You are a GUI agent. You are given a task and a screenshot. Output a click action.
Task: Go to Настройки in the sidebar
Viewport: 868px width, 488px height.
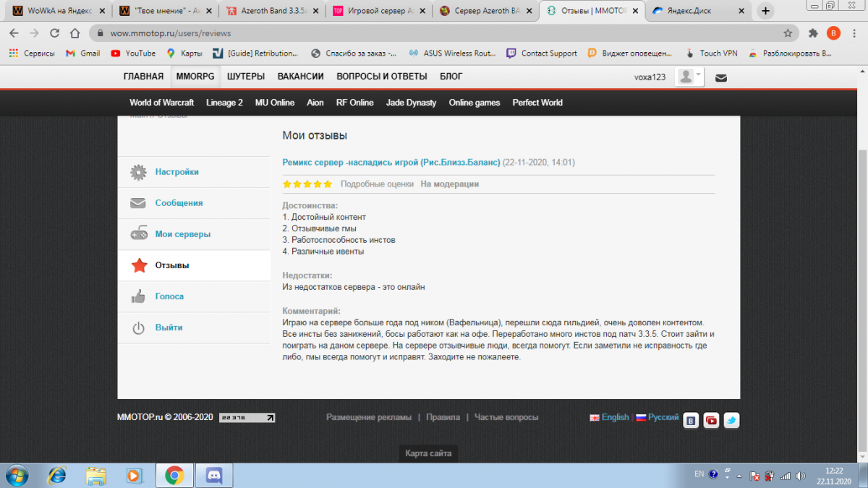click(176, 172)
